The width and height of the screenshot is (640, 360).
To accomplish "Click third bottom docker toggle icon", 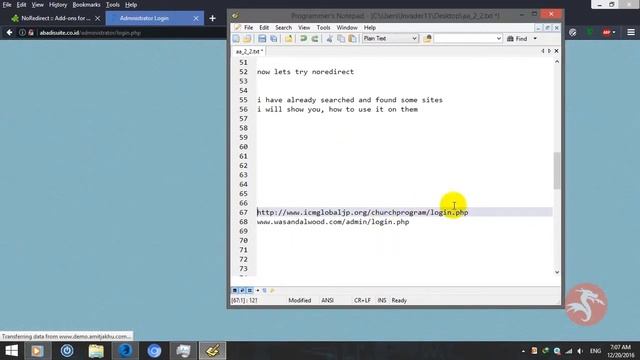I will [x=249, y=290].
